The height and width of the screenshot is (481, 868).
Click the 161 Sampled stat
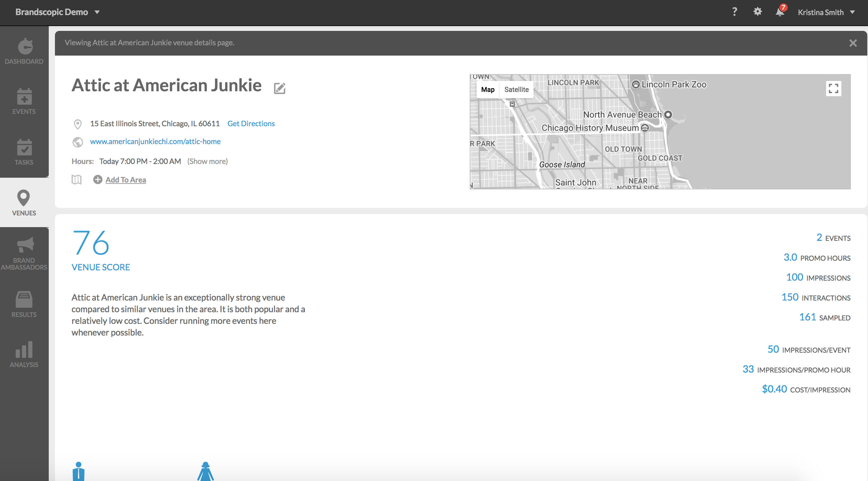pos(825,317)
